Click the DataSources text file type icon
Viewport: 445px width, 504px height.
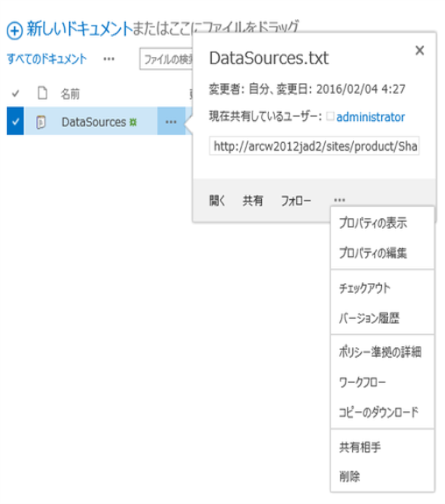tap(41, 122)
